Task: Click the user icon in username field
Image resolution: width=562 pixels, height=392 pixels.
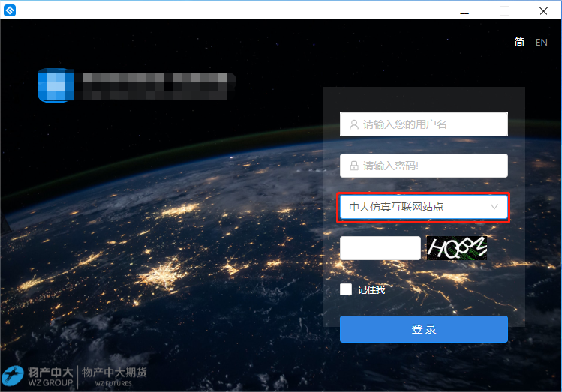Action: click(353, 124)
